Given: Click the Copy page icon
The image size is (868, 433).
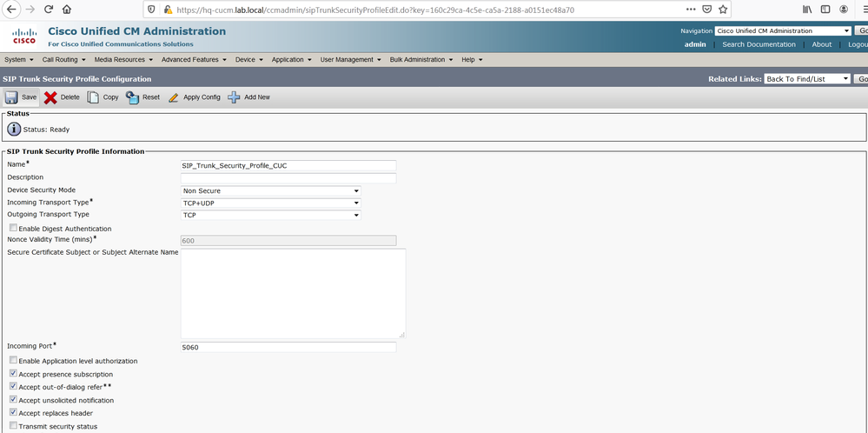Looking at the screenshot, I should (93, 97).
